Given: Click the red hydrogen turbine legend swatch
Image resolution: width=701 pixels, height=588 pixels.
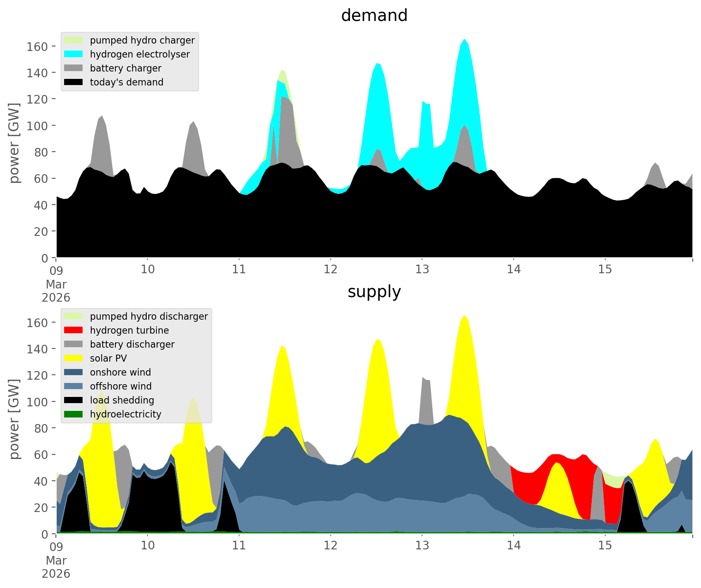Looking at the screenshot, I should tap(74, 330).
